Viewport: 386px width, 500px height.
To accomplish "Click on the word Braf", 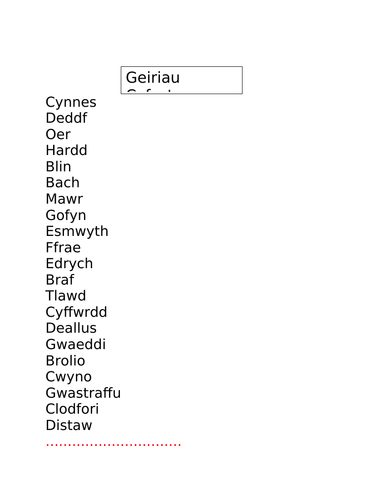I will [x=60, y=280].
